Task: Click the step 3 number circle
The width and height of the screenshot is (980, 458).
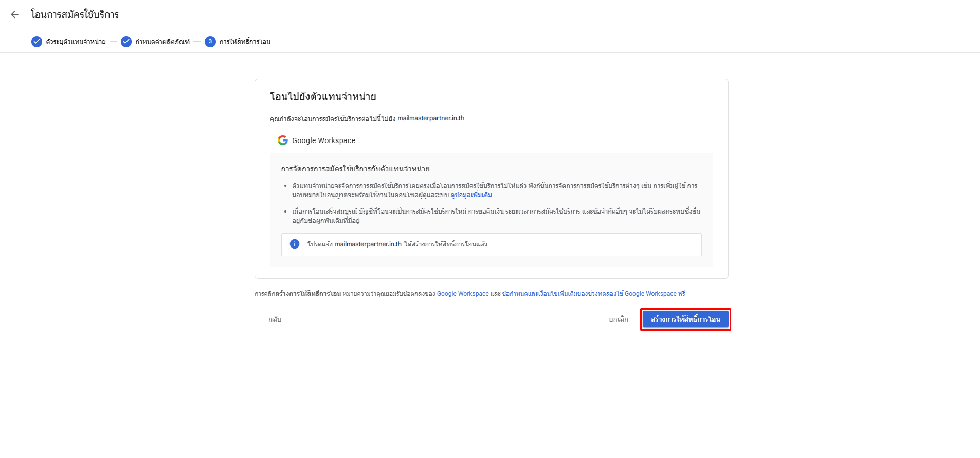Action: (x=210, y=42)
